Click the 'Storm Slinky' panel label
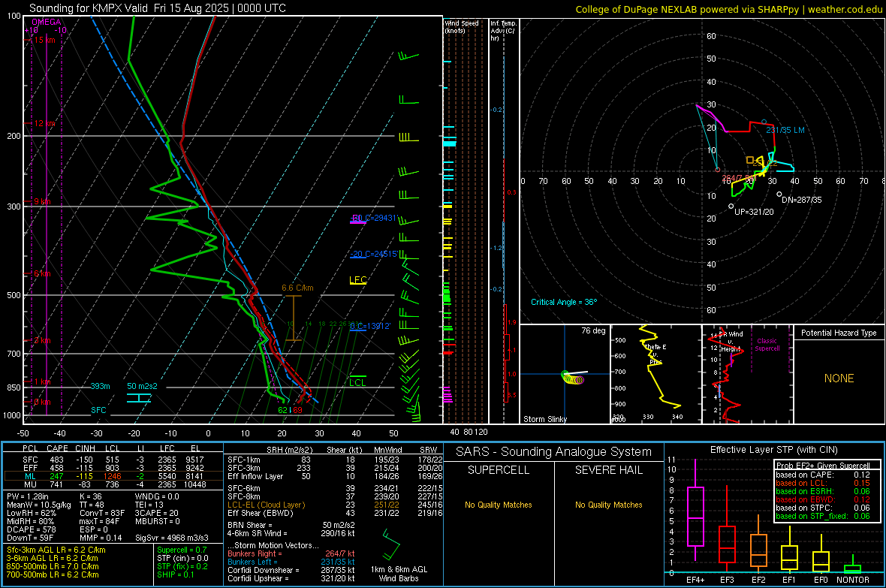This screenshot has width=886, height=588. (544, 419)
